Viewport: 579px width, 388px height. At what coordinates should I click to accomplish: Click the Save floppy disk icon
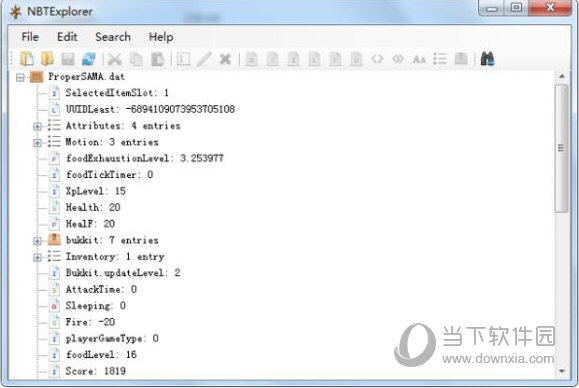tap(68, 59)
